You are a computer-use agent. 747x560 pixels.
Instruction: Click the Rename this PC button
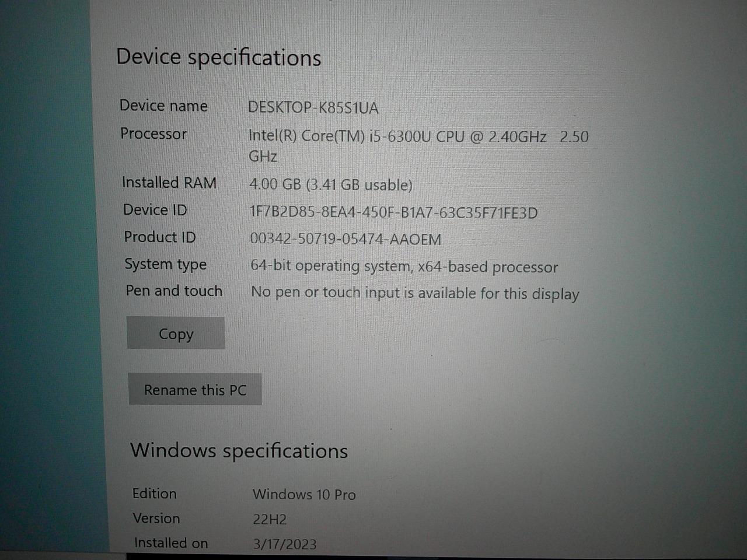(x=195, y=389)
